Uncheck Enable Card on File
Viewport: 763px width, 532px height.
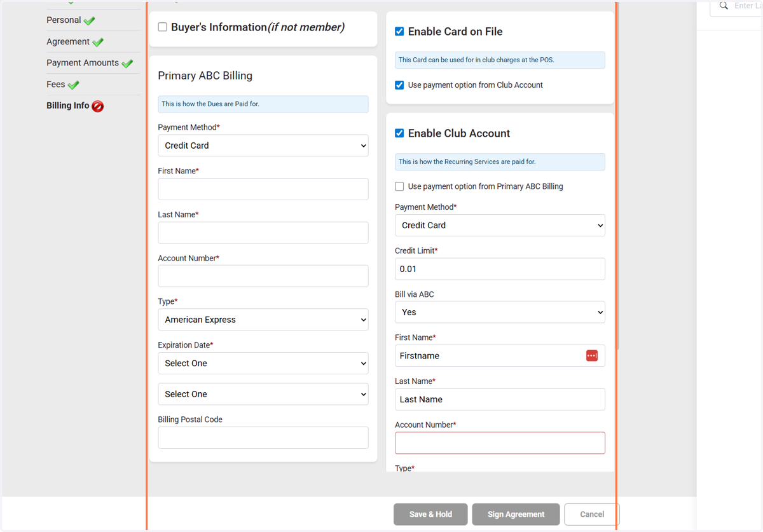coord(399,31)
